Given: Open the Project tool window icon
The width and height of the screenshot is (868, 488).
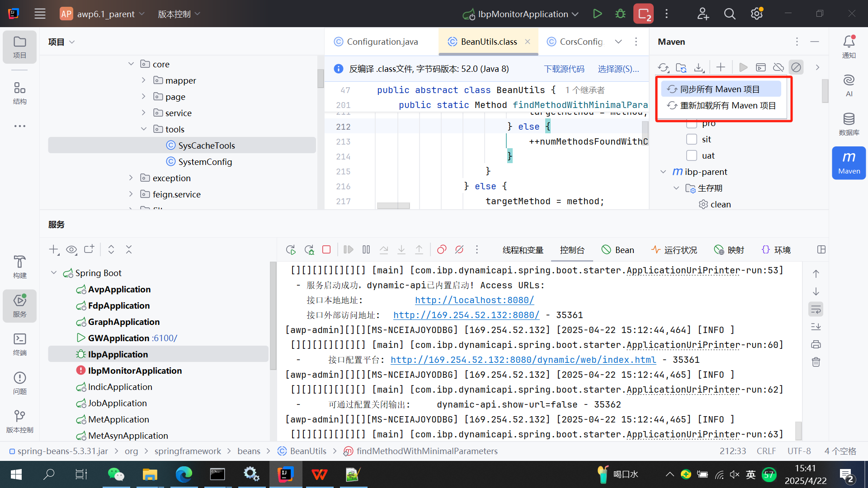Looking at the screenshot, I should 19,47.
